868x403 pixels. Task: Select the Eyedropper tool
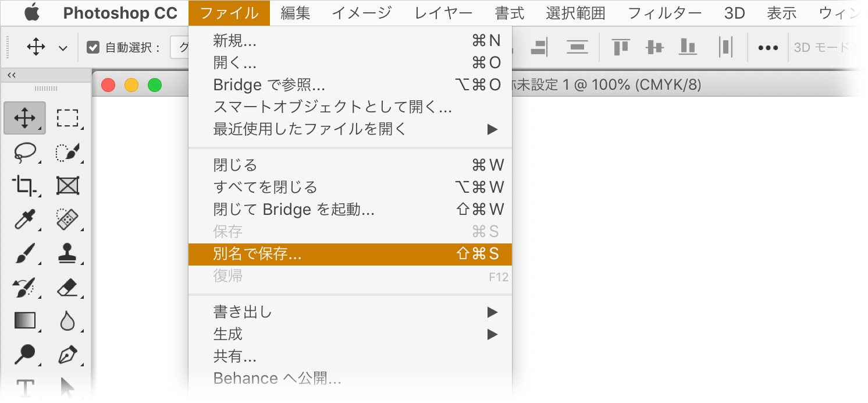24,220
